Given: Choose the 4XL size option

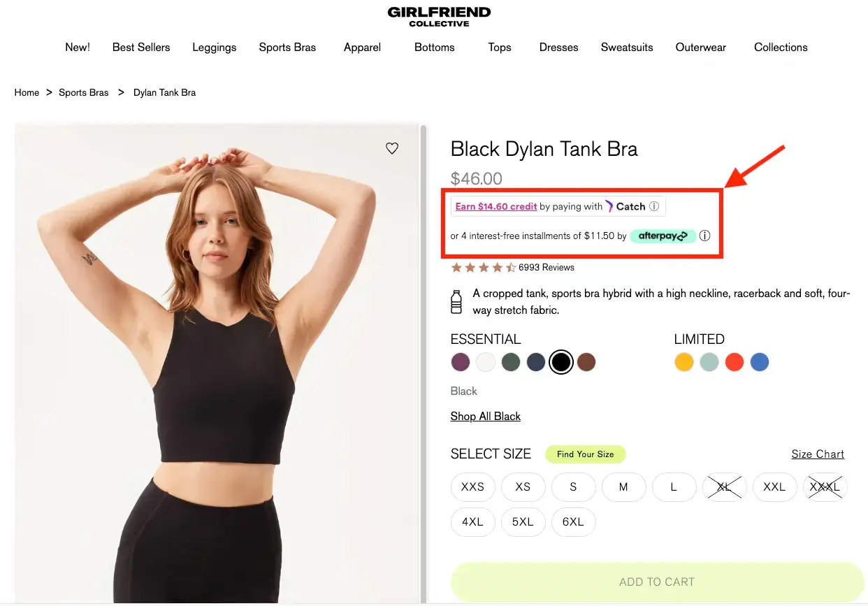Looking at the screenshot, I should (x=472, y=521).
